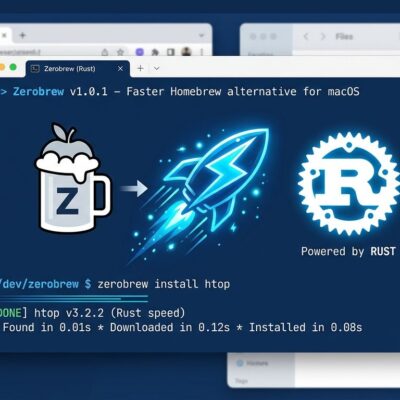Open the puzzle-piece Extensions menu
400x400 pixels.
click(155, 52)
